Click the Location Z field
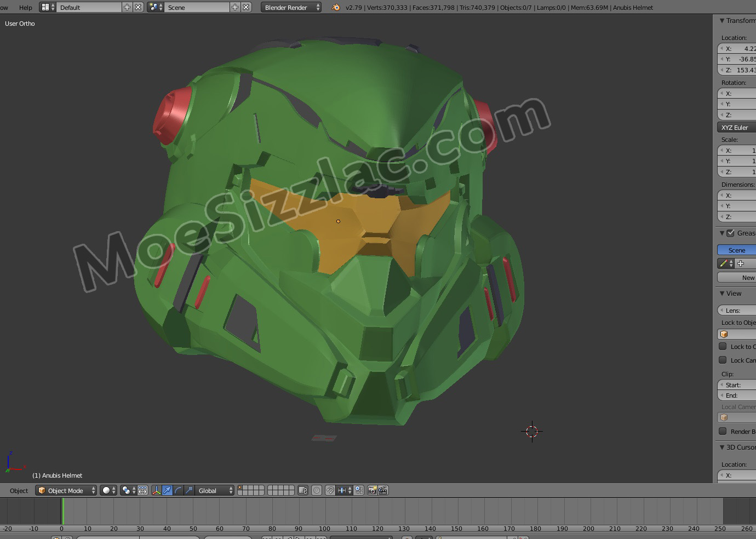The height and width of the screenshot is (539, 756). (x=737, y=70)
